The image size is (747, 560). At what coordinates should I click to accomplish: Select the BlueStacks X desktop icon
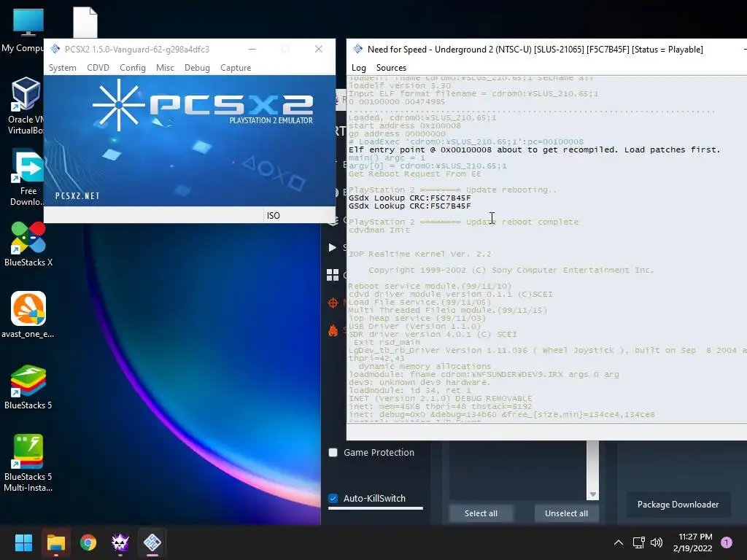(x=28, y=244)
